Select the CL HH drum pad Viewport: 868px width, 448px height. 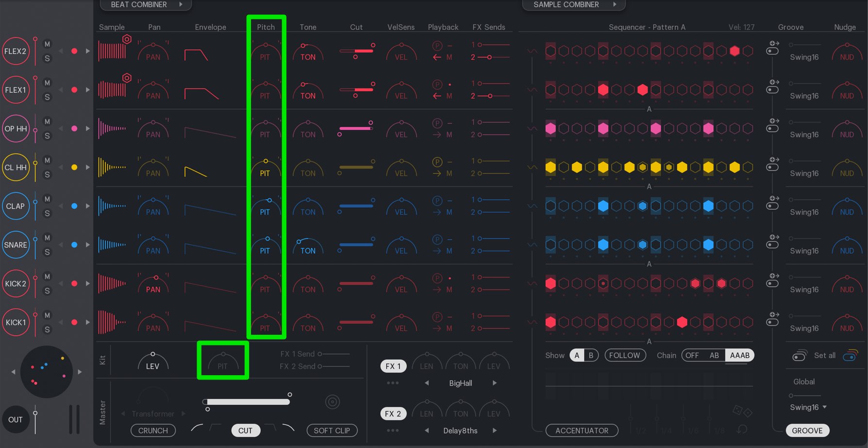click(16, 167)
